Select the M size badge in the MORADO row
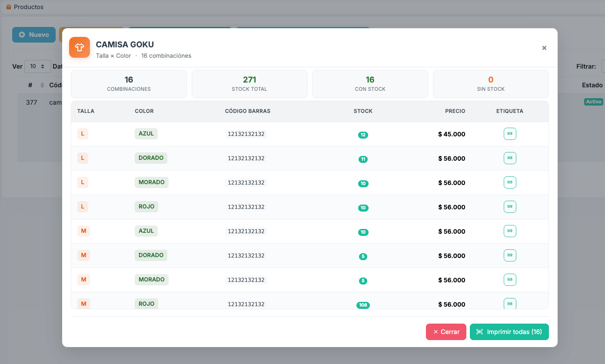The height and width of the screenshot is (364, 605). coord(83,280)
